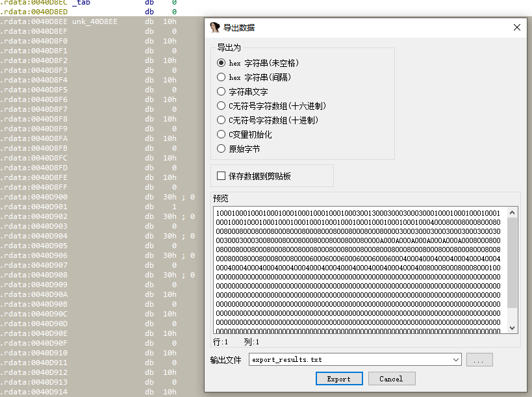Select C无符号字符数组(十进制) export option
This screenshot has width=532, height=397.
tap(222, 120)
